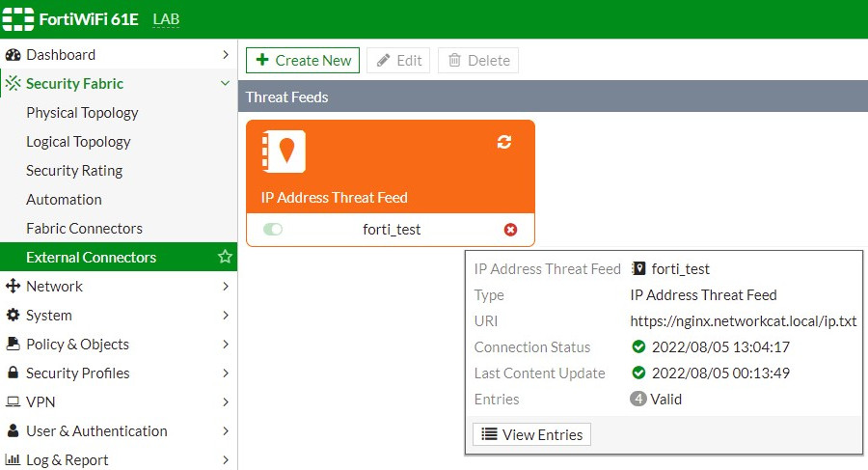Click View Entries button
This screenshot has height=470, width=868.
point(532,434)
